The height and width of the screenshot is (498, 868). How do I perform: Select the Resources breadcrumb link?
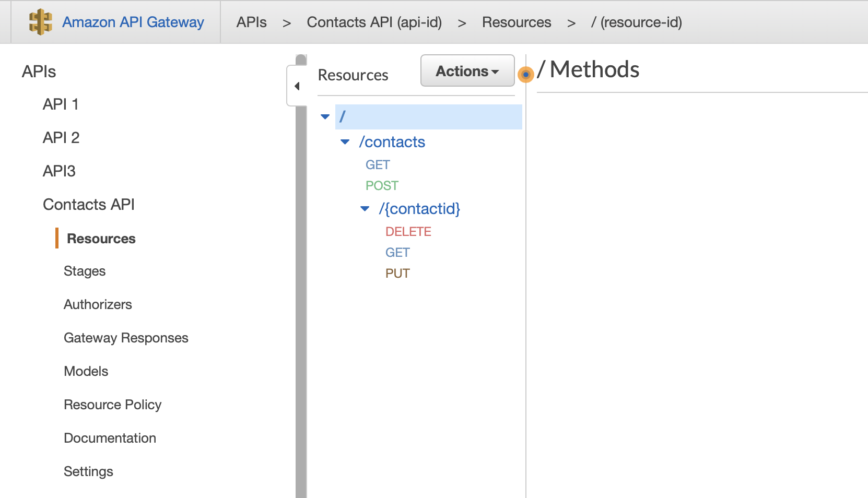click(517, 22)
